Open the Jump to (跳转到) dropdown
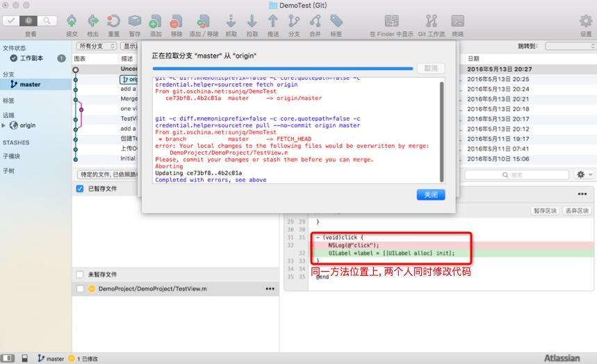 (x=571, y=46)
